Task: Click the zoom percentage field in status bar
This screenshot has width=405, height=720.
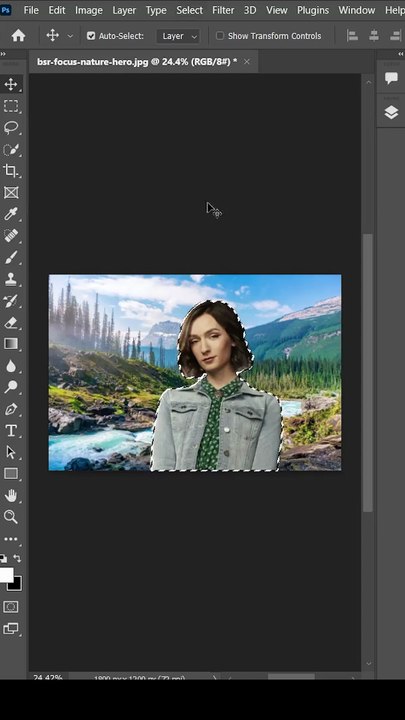Action: [48, 677]
